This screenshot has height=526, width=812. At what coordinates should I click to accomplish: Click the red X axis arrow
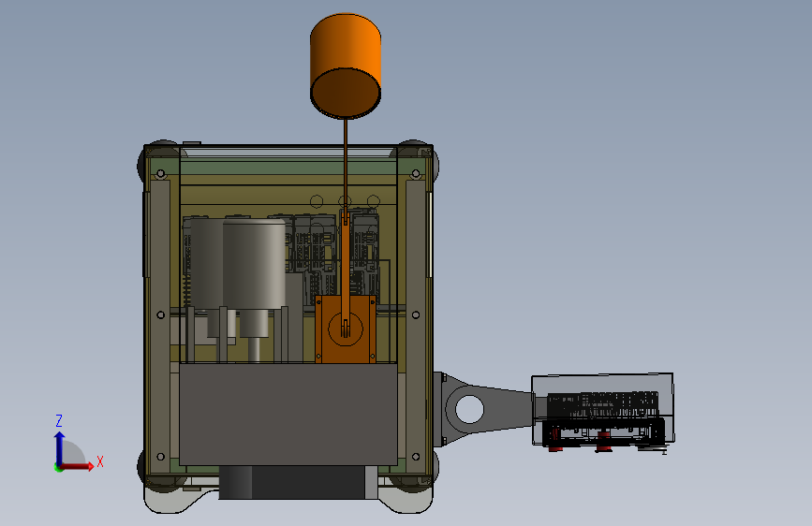coord(77,466)
